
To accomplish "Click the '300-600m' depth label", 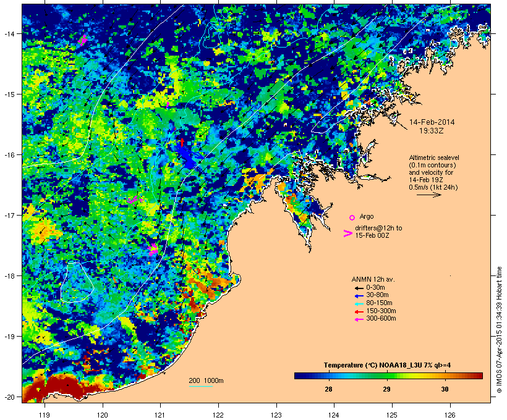I will (x=381, y=319).
